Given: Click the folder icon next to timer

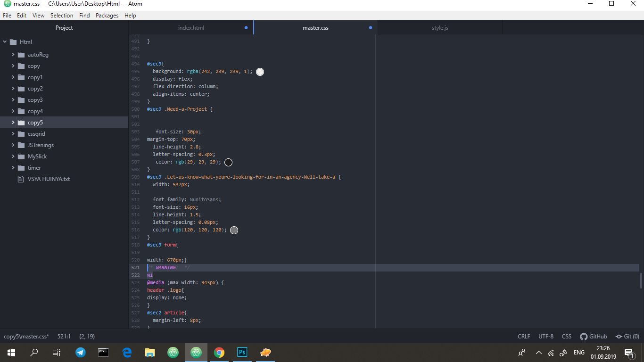Looking at the screenshot, I should (21, 168).
